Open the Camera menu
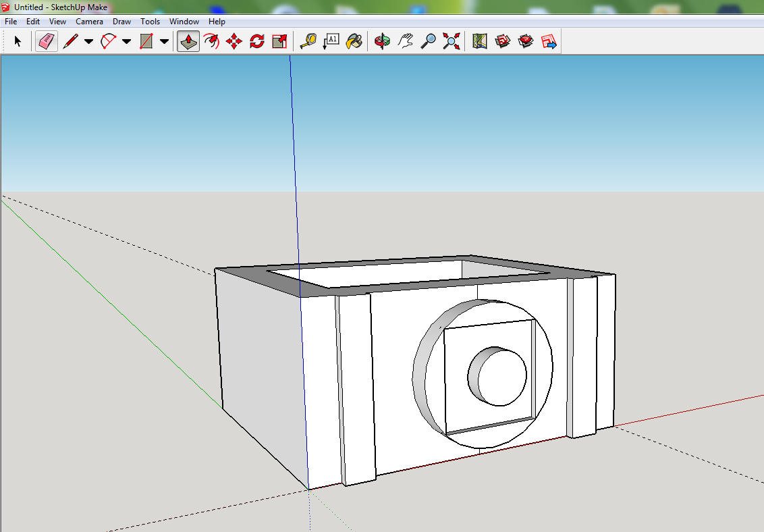764x532 pixels. point(89,21)
